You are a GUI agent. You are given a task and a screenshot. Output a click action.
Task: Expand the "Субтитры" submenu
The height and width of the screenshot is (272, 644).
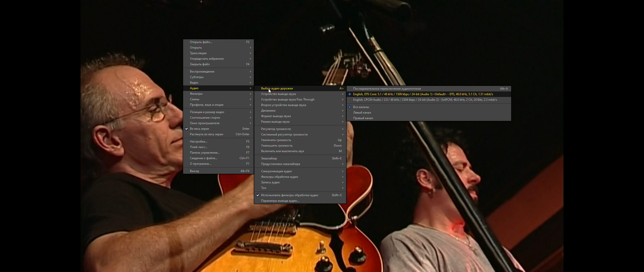pyautogui.click(x=196, y=77)
